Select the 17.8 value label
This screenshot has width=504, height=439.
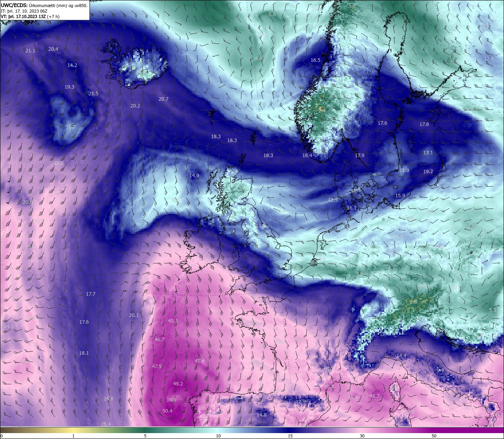click(x=424, y=124)
